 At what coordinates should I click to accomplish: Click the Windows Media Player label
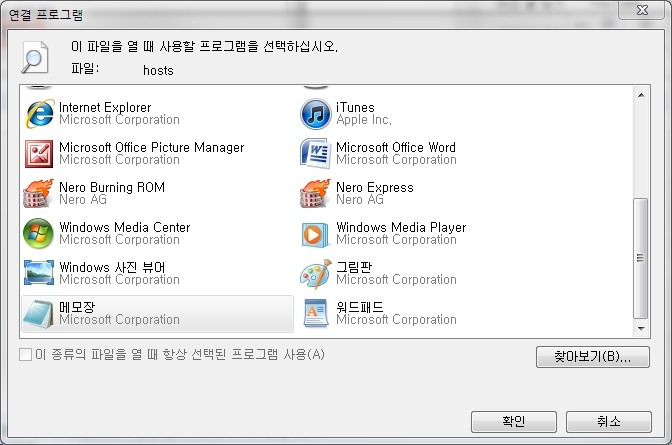tap(401, 227)
